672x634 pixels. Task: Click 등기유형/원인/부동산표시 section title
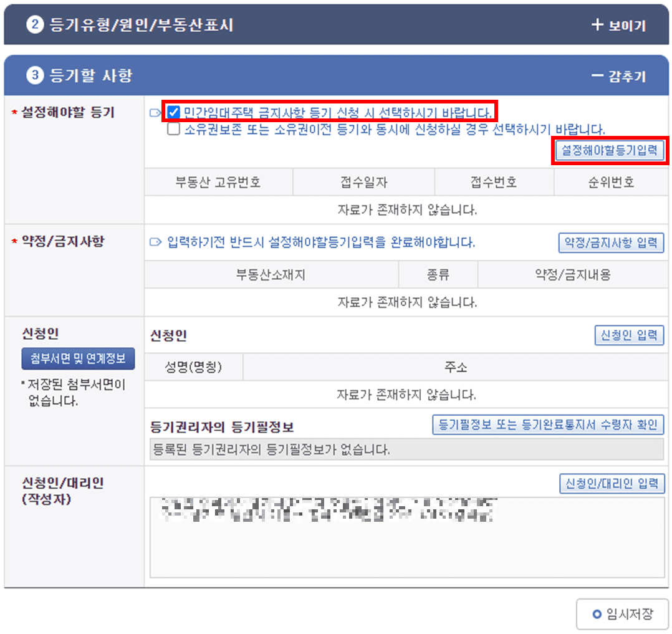point(142,24)
